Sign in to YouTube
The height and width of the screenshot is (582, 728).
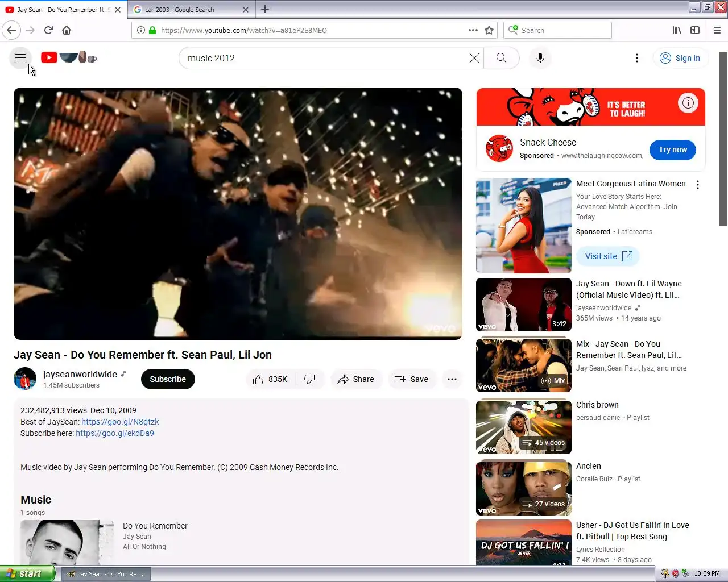click(x=680, y=58)
